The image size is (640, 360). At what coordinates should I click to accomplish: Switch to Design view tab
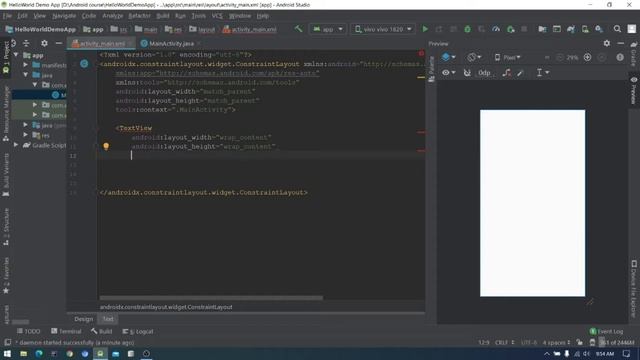pos(84,319)
